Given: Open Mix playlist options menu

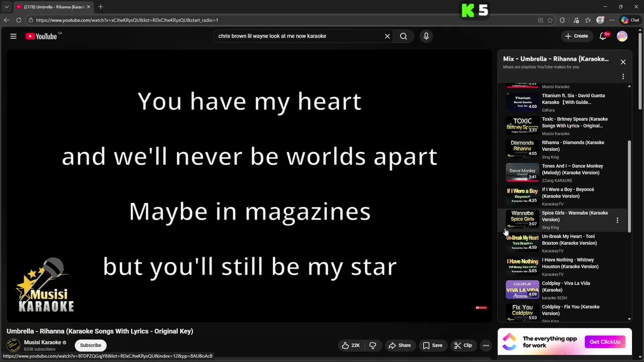Looking at the screenshot, I should click(623, 76).
